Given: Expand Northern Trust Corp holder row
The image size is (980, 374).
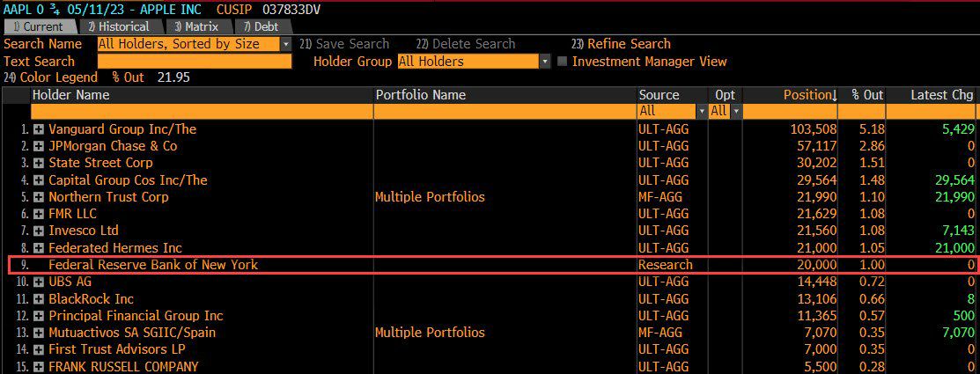Looking at the screenshot, I should coord(39,197).
